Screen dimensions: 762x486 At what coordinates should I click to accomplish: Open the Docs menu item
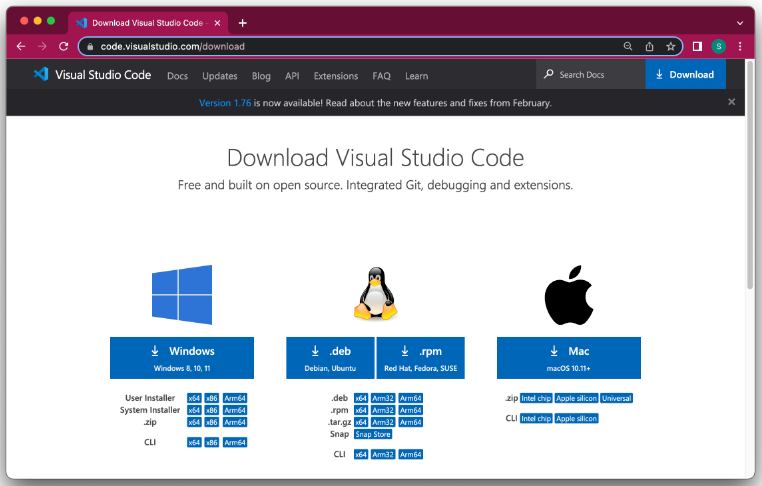[x=177, y=76]
